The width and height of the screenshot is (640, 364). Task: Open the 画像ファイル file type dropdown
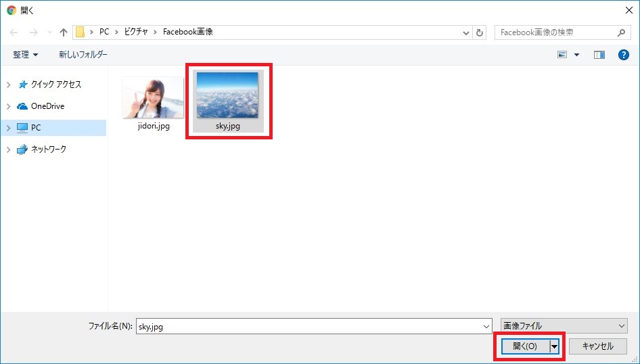coord(564,326)
